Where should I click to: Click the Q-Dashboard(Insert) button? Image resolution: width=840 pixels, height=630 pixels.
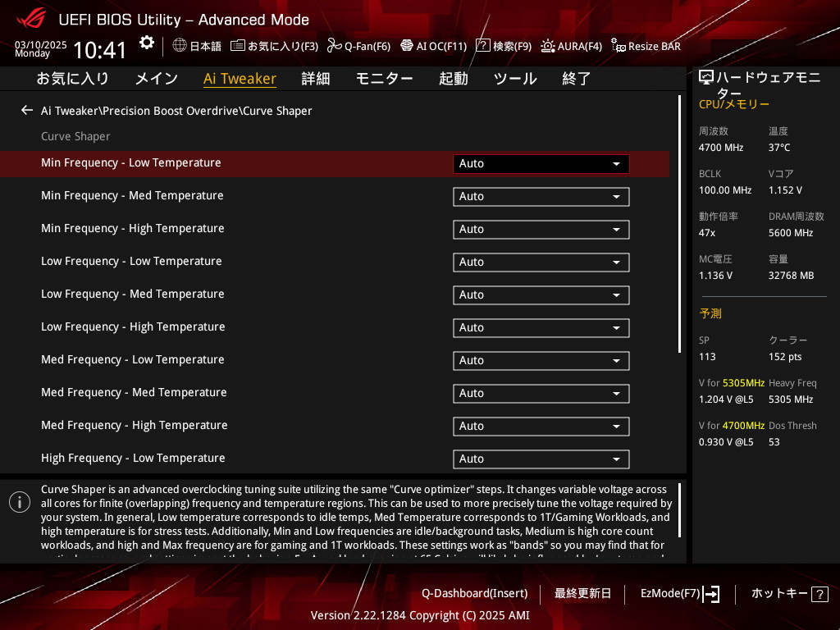(475, 593)
